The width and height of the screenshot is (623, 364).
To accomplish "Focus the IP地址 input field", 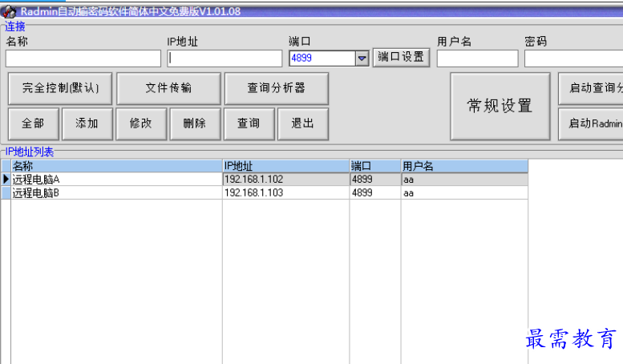I will pyautogui.click(x=225, y=59).
